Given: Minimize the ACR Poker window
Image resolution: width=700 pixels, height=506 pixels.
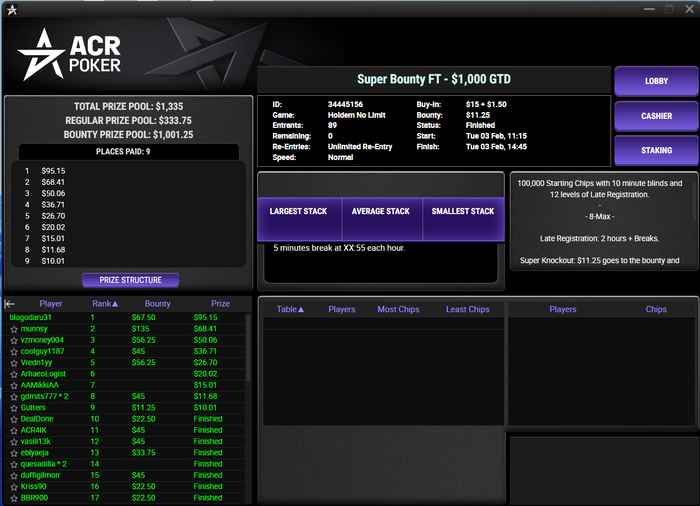Looking at the screenshot, I should [x=649, y=9].
